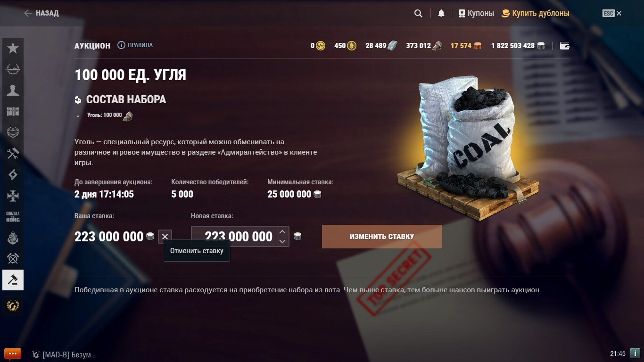Open notifications bell
The height and width of the screenshot is (362, 644).
point(441,14)
